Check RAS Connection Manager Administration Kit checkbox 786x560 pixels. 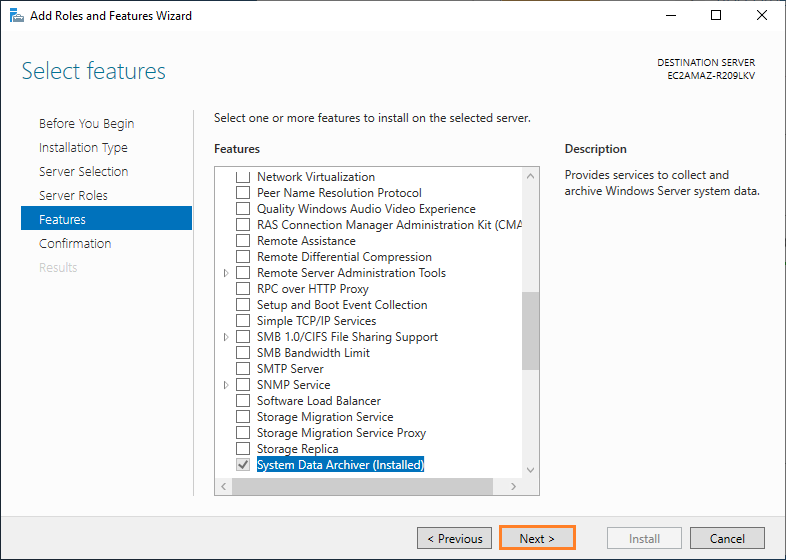[243, 225]
